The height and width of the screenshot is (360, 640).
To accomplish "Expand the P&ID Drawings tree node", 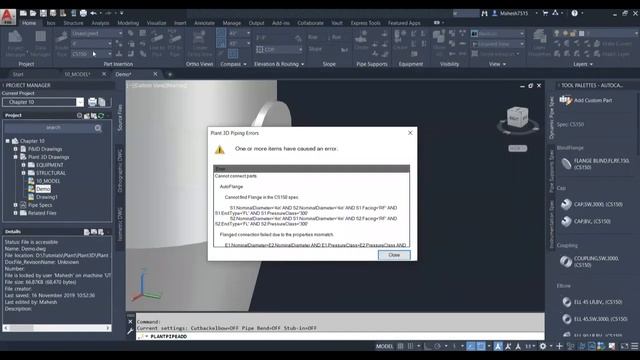I will (16, 149).
